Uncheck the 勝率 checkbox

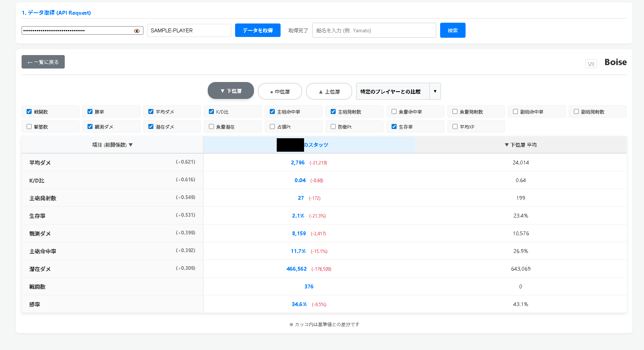pyautogui.click(x=90, y=112)
